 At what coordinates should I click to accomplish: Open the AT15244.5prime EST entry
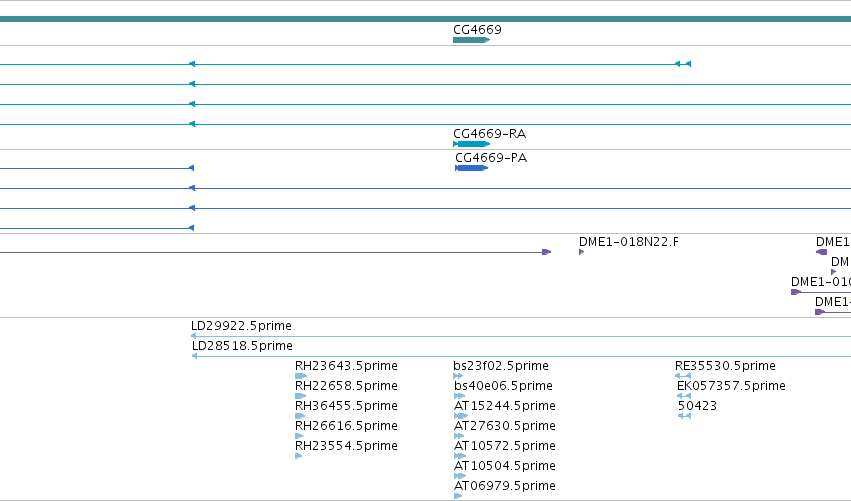(505, 406)
